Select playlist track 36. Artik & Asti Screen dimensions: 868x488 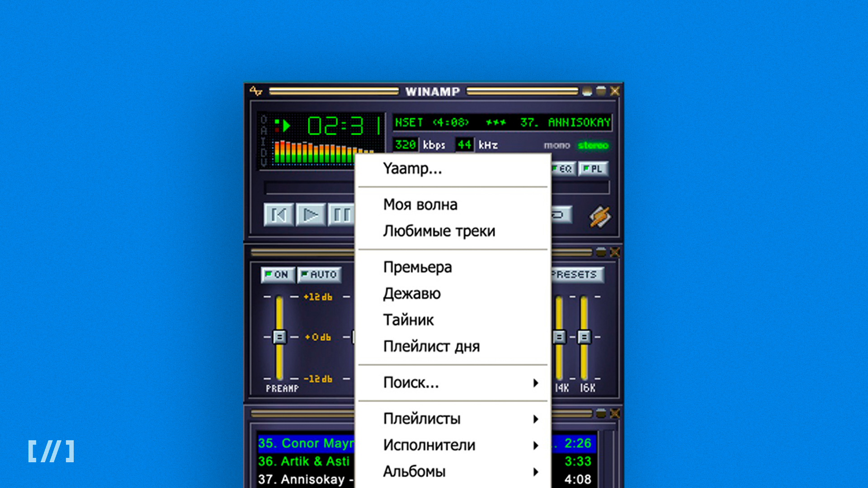(427, 461)
